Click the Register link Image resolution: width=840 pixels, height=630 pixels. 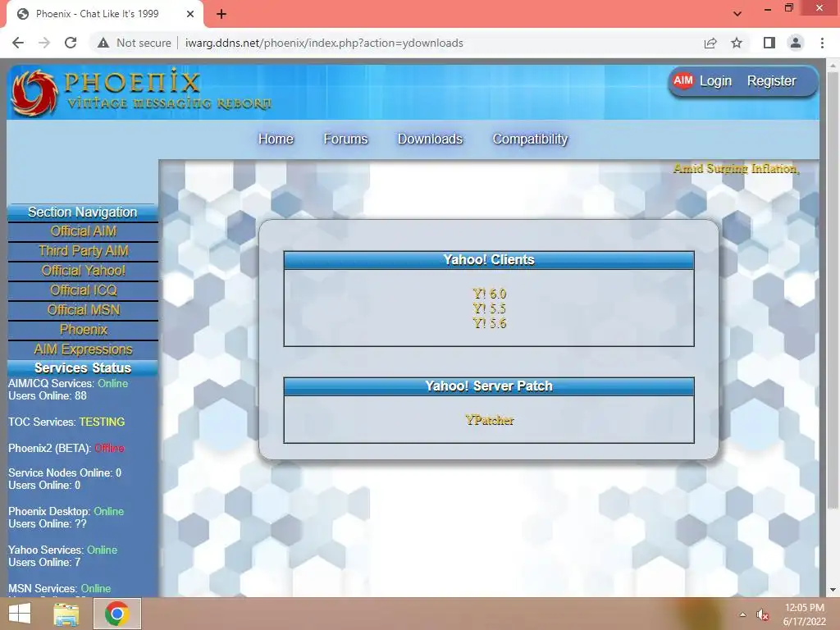coord(771,81)
